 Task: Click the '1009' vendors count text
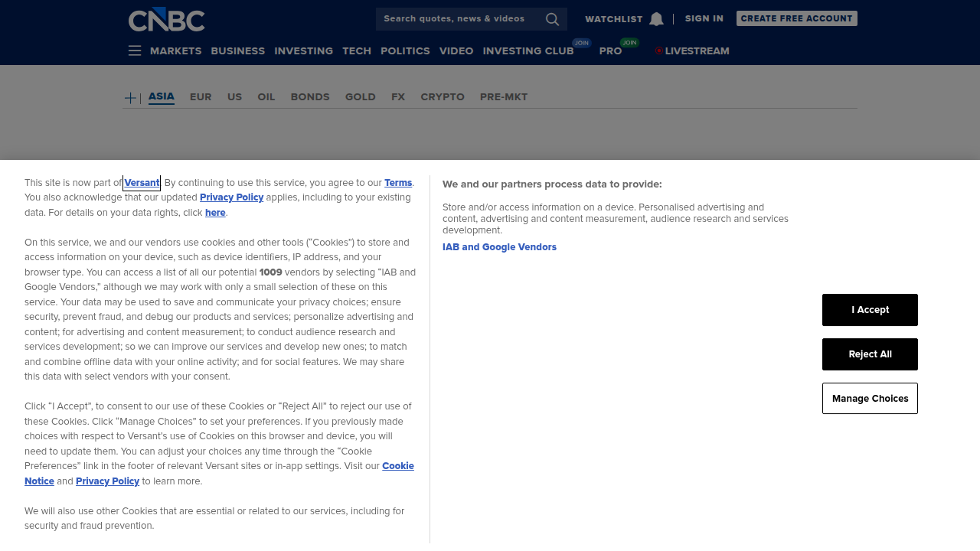(271, 272)
